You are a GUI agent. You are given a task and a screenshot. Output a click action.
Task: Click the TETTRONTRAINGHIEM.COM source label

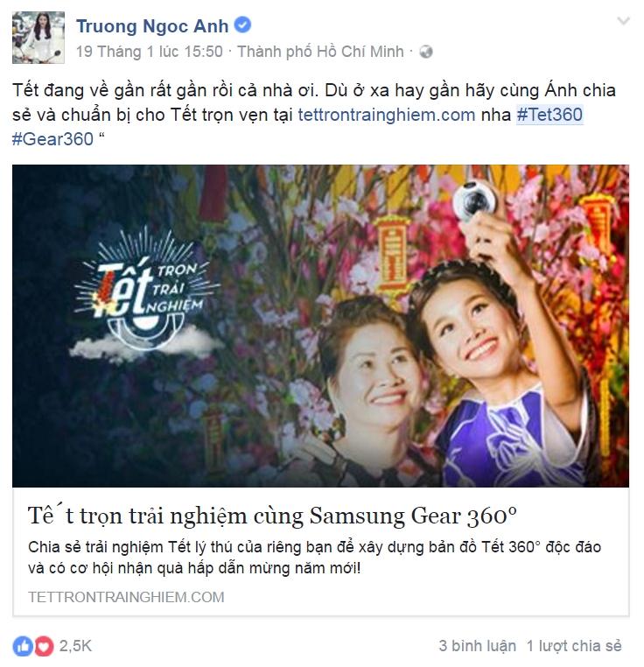click(x=126, y=597)
